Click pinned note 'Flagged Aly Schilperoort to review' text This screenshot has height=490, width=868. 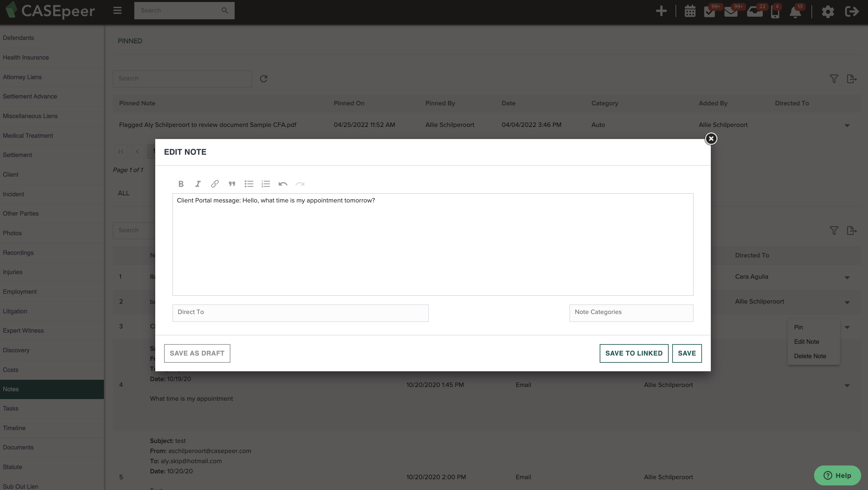pos(208,125)
